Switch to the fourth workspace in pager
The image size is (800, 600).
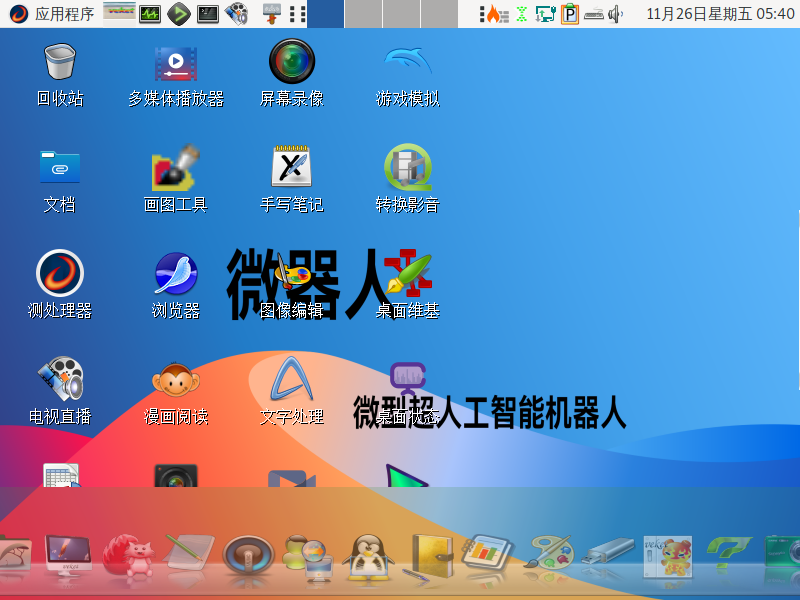tap(439, 14)
